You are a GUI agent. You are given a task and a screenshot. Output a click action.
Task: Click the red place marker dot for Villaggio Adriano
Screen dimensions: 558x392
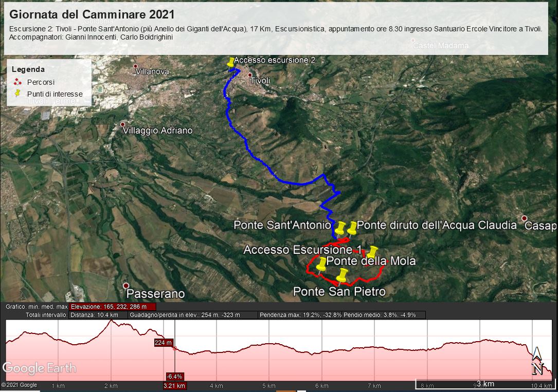tap(123, 125)
